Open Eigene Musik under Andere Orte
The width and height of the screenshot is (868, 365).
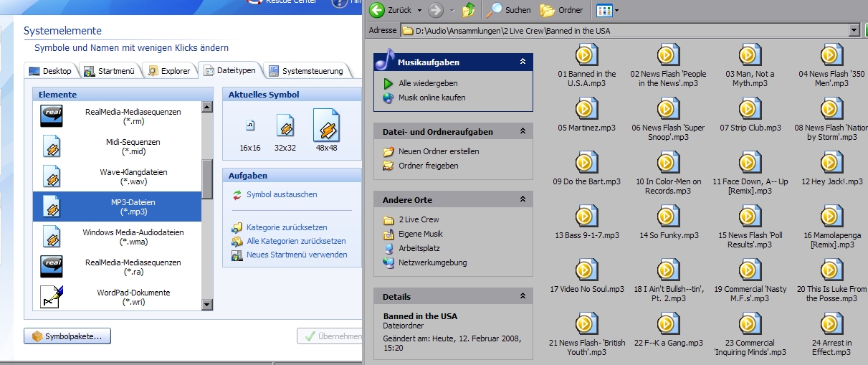(421, 234)
